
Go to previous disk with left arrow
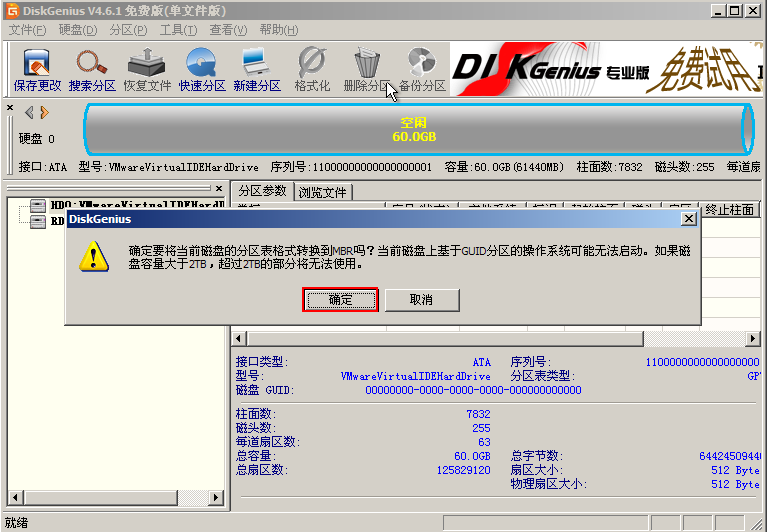click(29, 113)
